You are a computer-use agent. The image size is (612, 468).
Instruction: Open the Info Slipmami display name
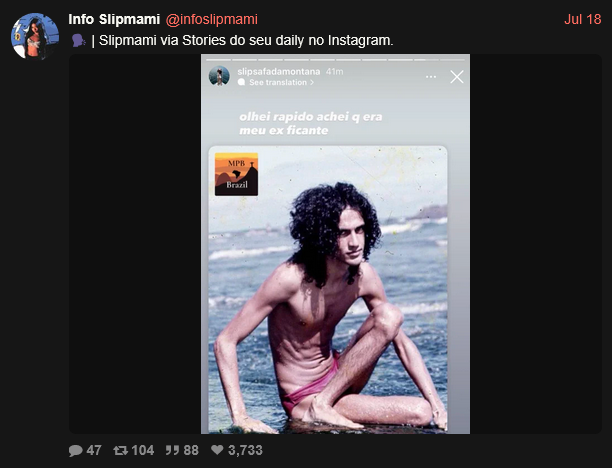[x=114, y=19]
